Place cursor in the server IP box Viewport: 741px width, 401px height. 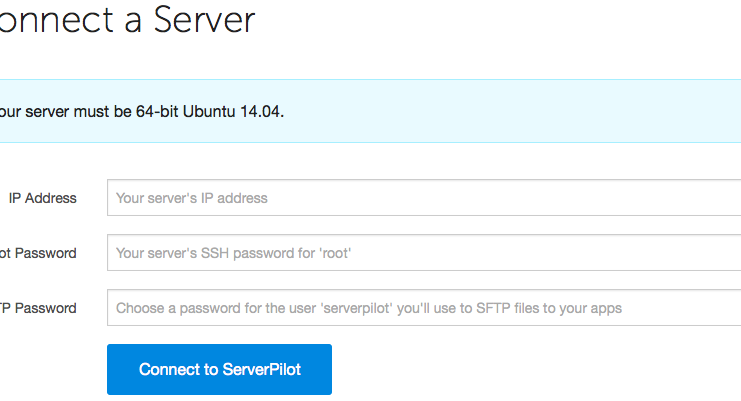(500, 198)
